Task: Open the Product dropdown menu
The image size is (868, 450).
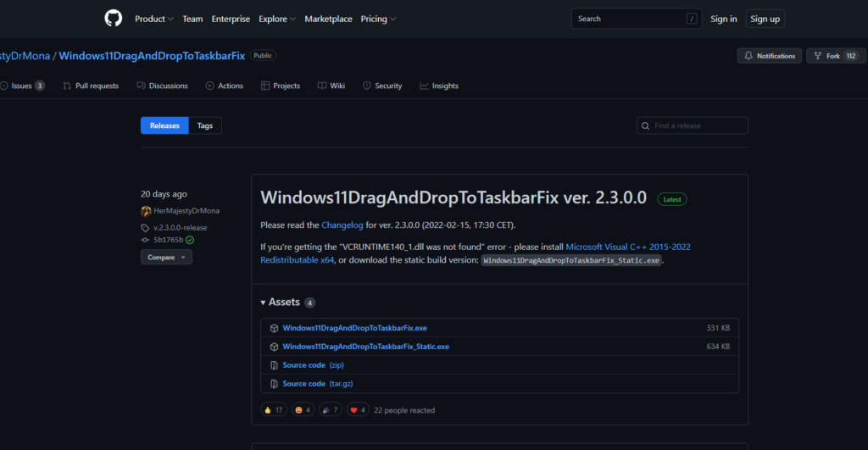Action: pyautogui.click(x=154, y=19)
